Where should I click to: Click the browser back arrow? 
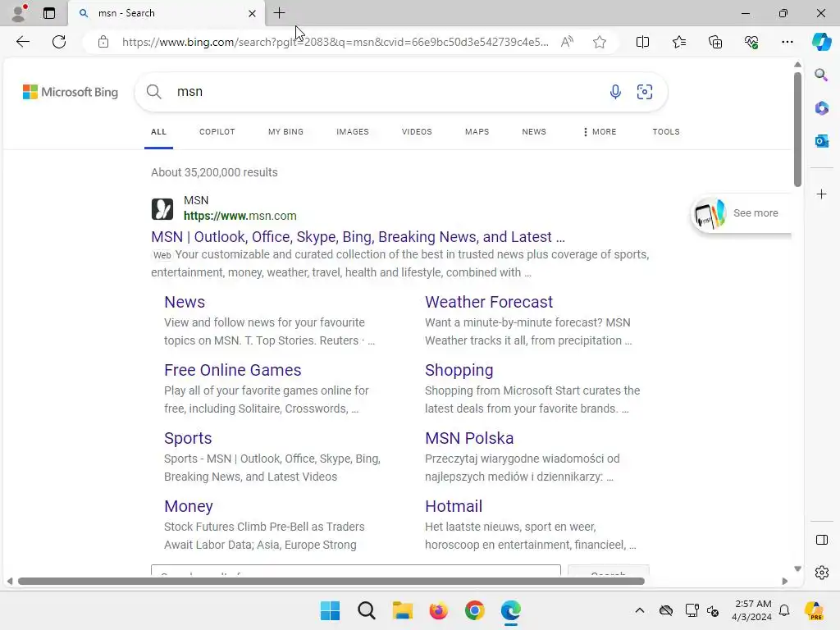(22, 42)
